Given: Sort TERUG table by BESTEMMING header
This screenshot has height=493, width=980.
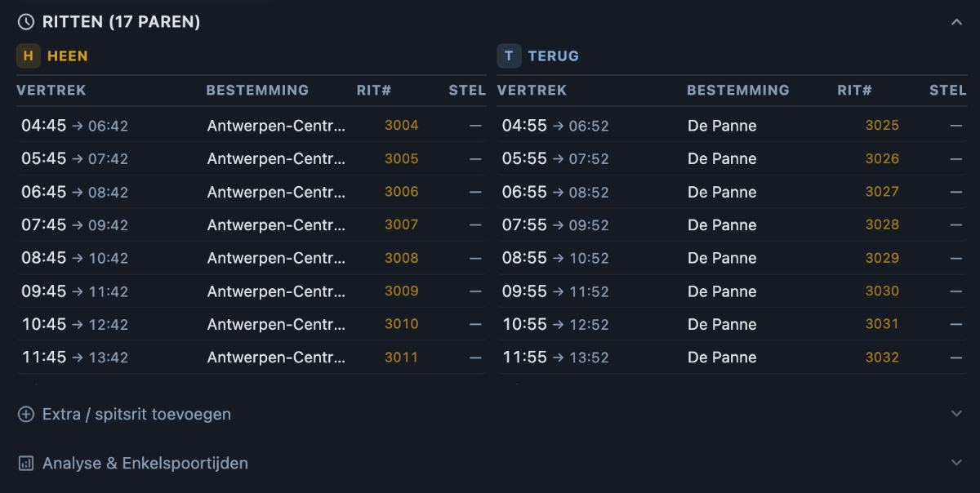Looking at the screenshot, I should coord(738,91).
